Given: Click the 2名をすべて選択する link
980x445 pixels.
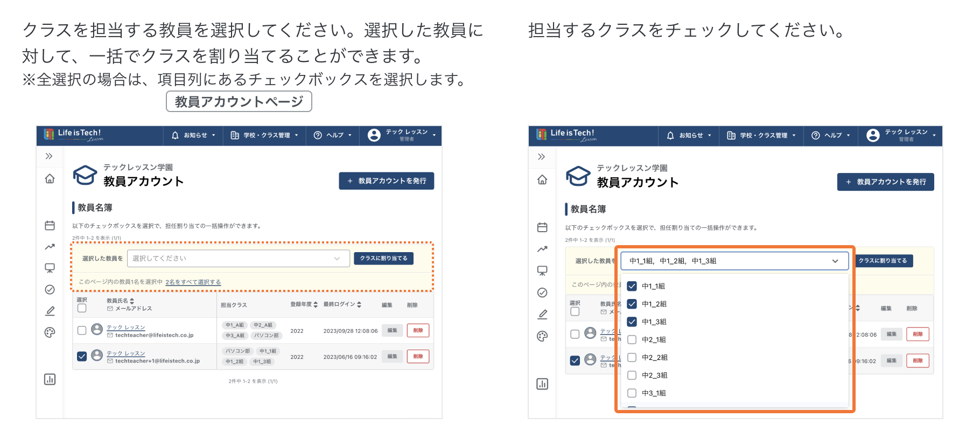Looking at the screenshot, I should (x=193, y=282).
